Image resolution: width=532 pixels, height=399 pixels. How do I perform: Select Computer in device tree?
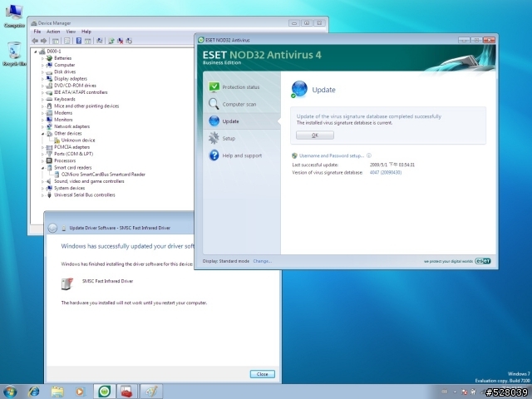pos(65,65)
